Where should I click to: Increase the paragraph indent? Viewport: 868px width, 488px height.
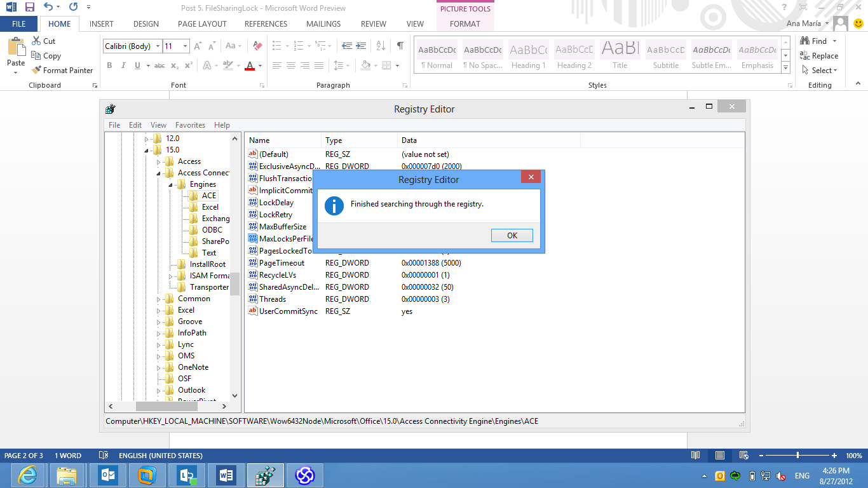[362, 46]
